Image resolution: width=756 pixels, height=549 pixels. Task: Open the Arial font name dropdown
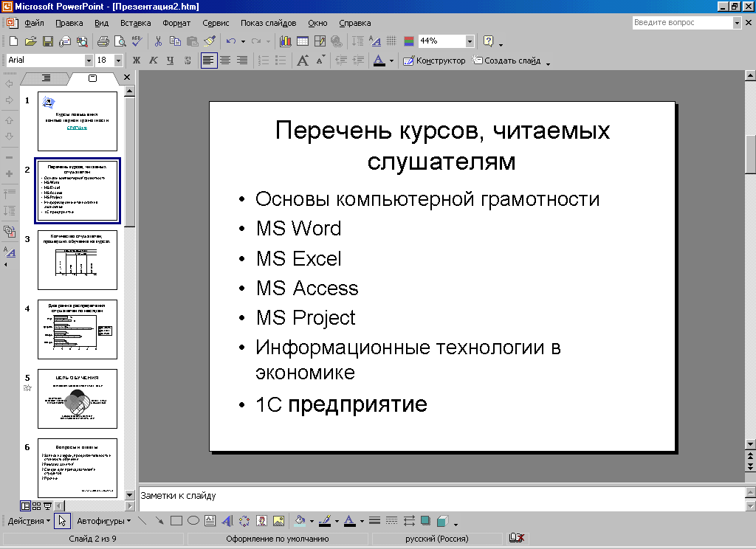point(89,61)
